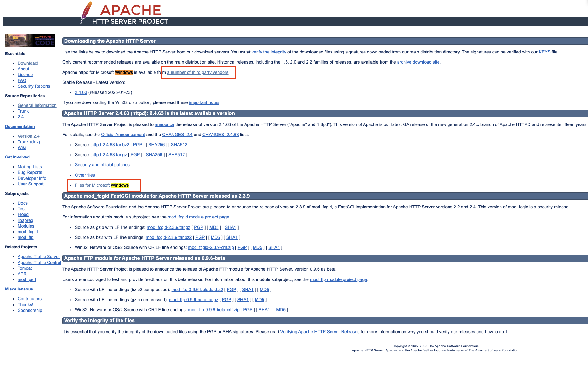Open the 'announce' release link
The image size is (588, 365).
point(164,124)
